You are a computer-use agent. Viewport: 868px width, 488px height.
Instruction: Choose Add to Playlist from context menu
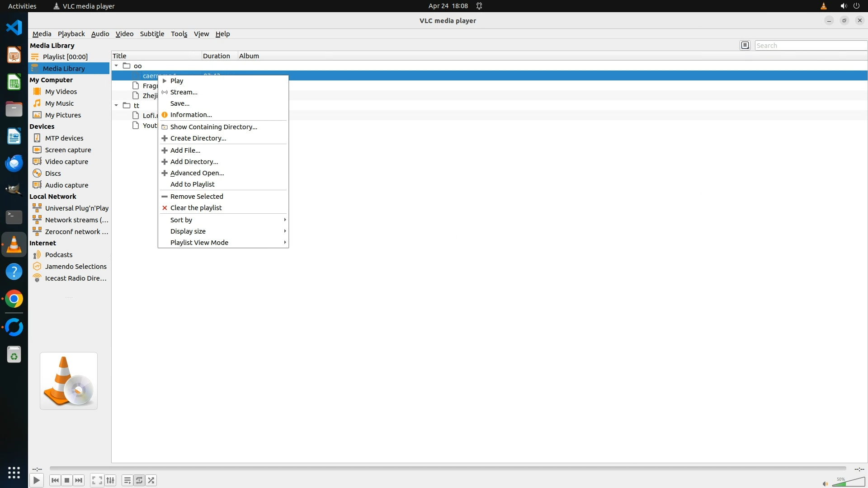(x=193, y=184)
